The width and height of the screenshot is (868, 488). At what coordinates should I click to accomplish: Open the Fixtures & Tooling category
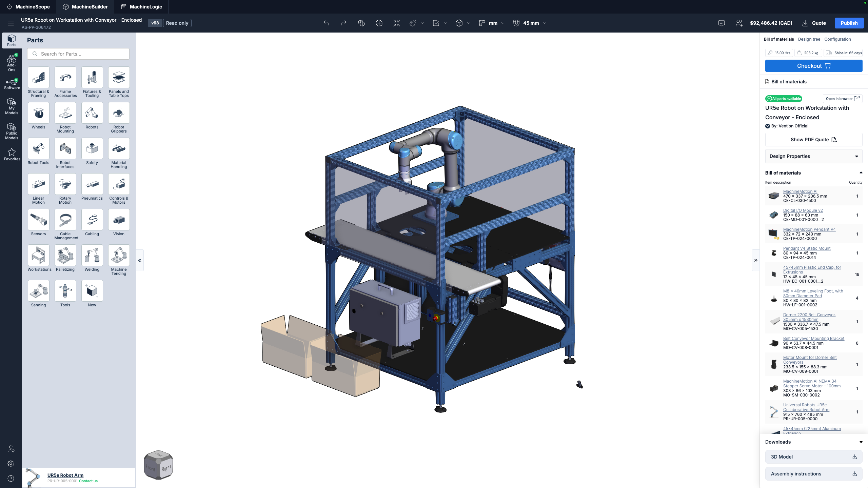tap(92, 82)
